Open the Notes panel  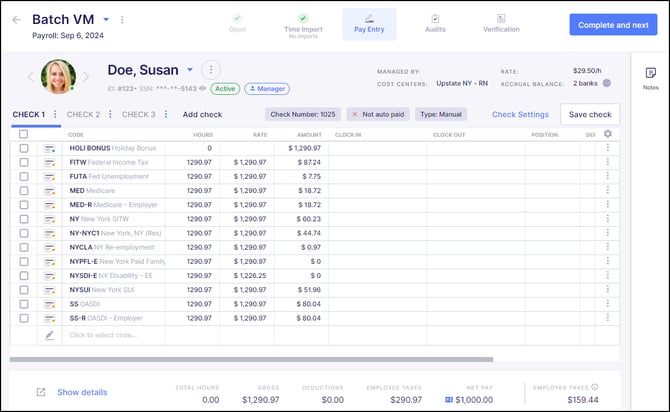pos(650,78)
